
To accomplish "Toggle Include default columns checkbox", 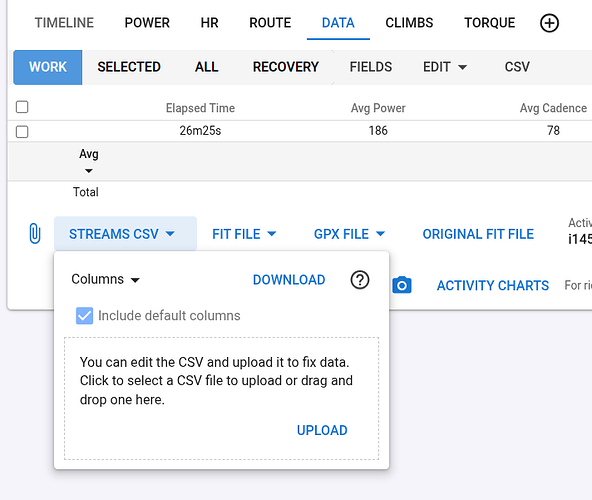I will (84, 316).
